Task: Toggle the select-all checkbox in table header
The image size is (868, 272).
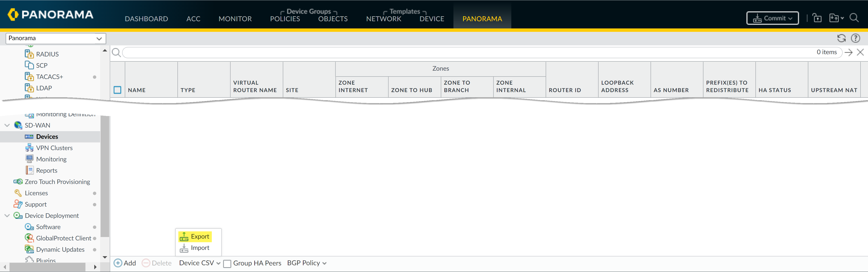Action: 117,90
